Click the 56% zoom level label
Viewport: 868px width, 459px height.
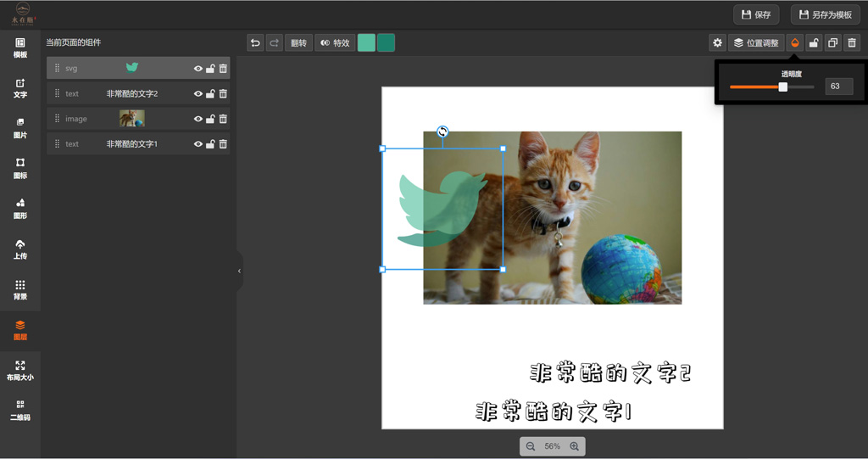(x=552, y=446)
